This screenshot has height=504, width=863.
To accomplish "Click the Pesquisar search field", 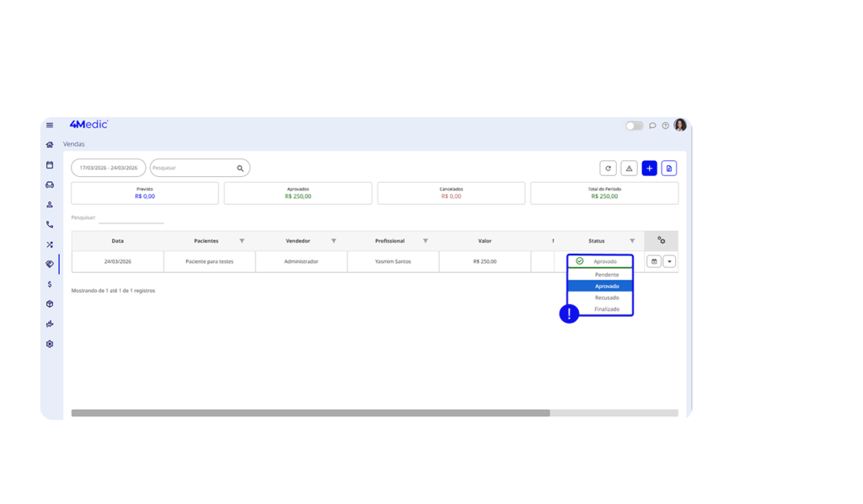I will pyautogui.click(x=192, y=168).
